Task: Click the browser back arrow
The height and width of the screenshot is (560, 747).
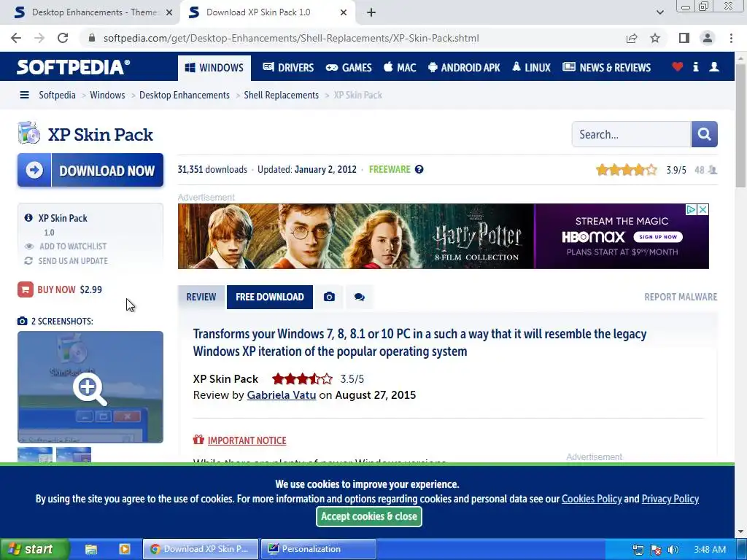Action: (x=16, y=38)
